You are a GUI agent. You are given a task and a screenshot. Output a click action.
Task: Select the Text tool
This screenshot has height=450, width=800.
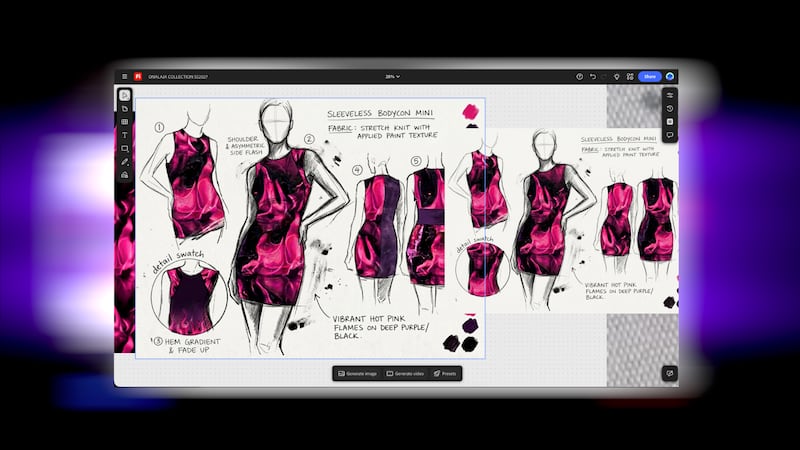124,135
